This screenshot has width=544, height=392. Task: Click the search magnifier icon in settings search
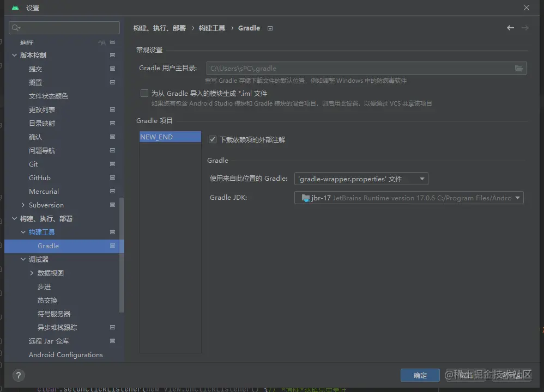[15, 28]
